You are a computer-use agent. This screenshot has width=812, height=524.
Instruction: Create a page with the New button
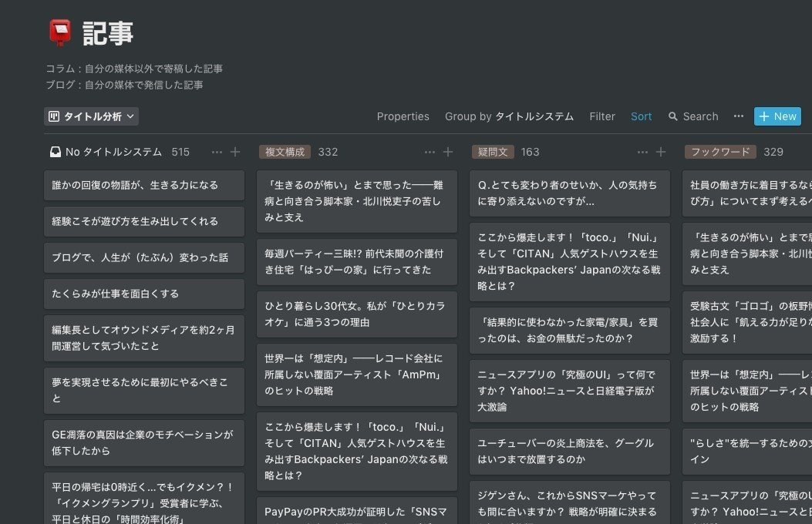777,116
